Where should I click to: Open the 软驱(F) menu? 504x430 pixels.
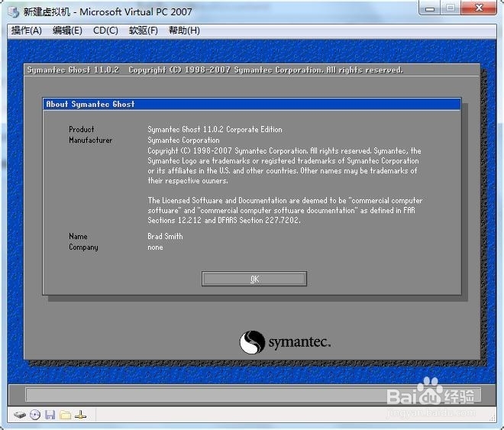(143, 31)
